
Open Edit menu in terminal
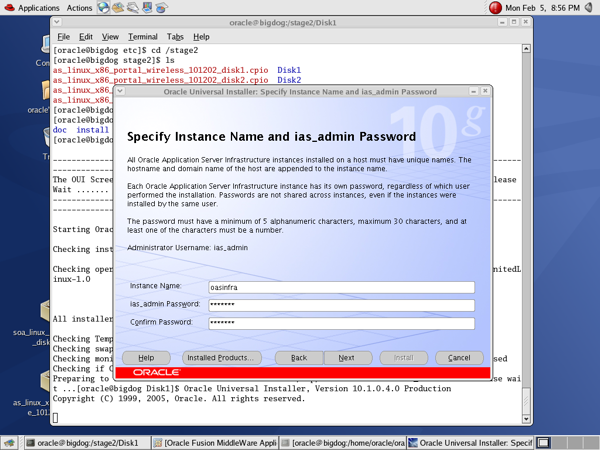86,37
